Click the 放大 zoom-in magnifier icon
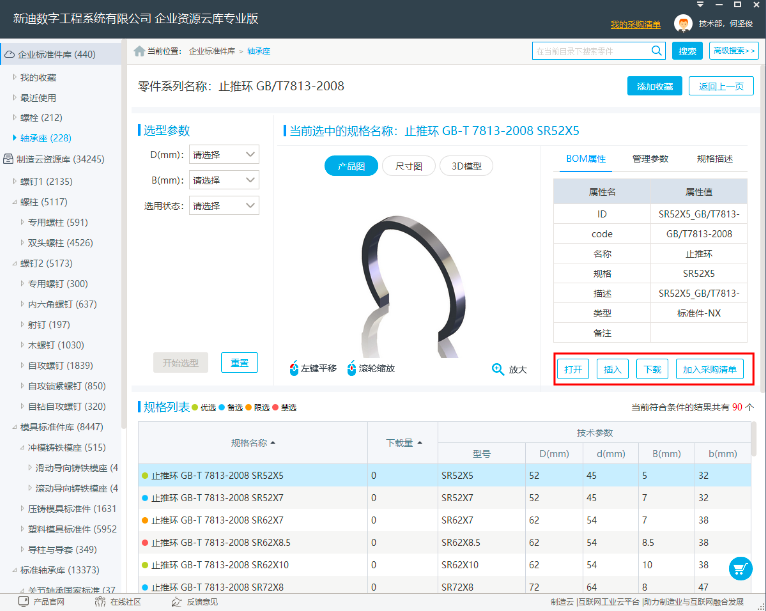This screenshot has width=766, height=611. [x=498, y=369]
